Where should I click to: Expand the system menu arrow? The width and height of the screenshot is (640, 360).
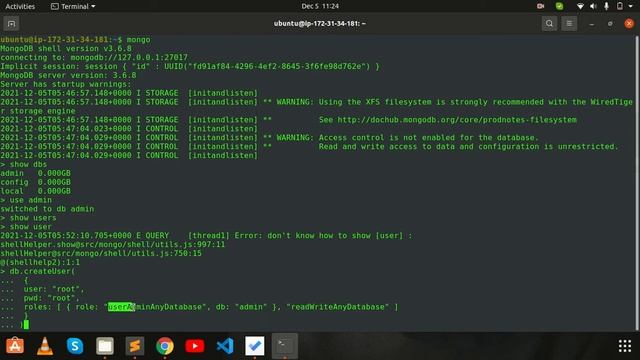(x=631, y=7)
